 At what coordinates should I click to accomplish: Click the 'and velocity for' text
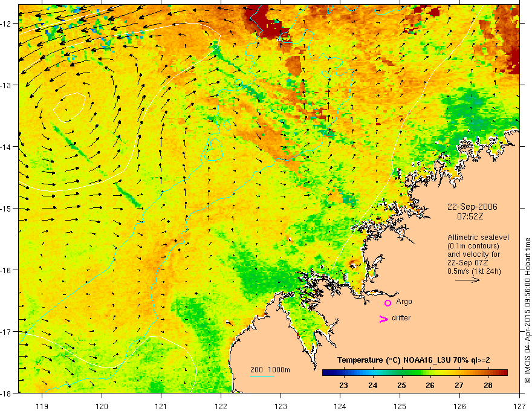click(473, 254)
